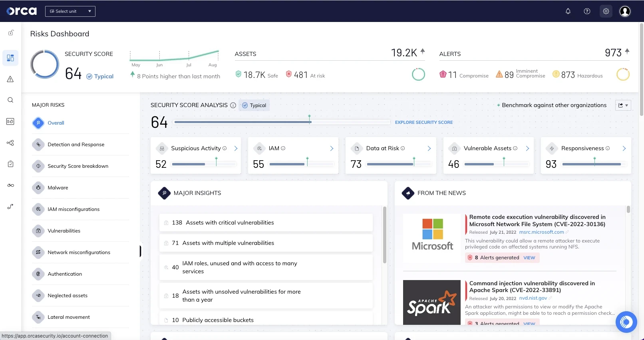Select IAM misconfigurations risk category
The height and width of the screenshot is (340, 644).
(74, 209)
